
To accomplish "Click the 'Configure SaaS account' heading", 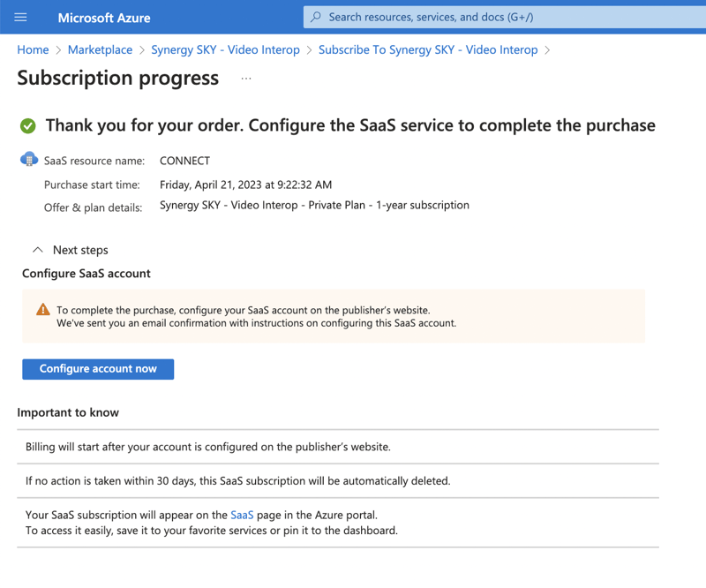I will pos(86,274).
